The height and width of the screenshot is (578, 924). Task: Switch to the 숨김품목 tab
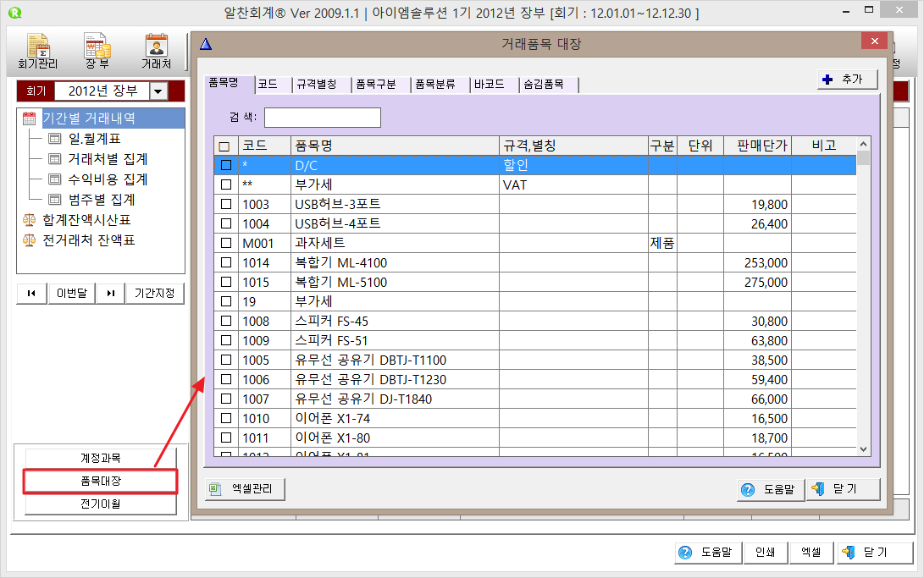tap(549, 84)
